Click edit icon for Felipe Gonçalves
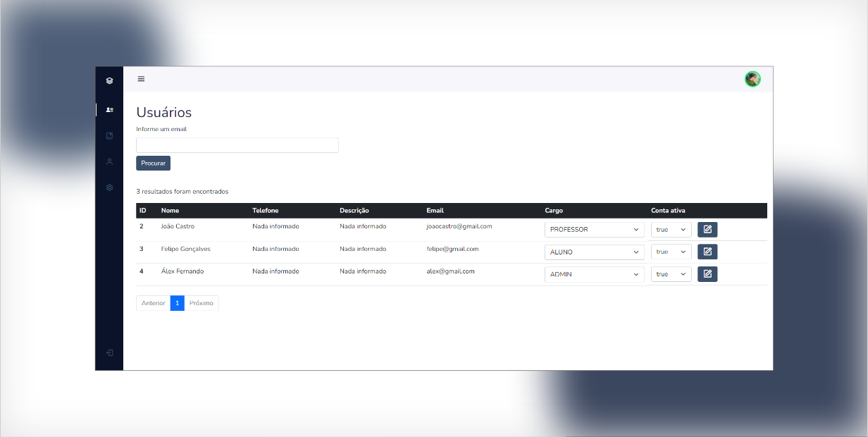 click(707, 252)
